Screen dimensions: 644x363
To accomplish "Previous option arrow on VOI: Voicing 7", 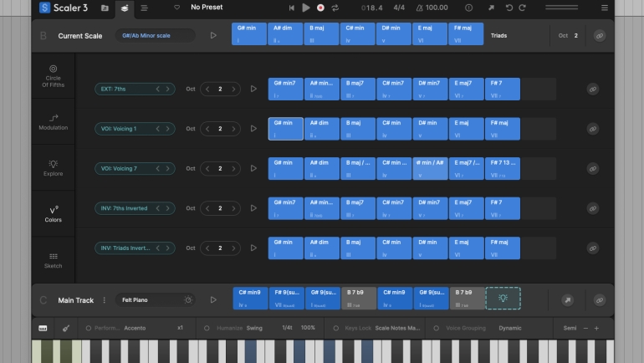I will [x=158, y=169].
